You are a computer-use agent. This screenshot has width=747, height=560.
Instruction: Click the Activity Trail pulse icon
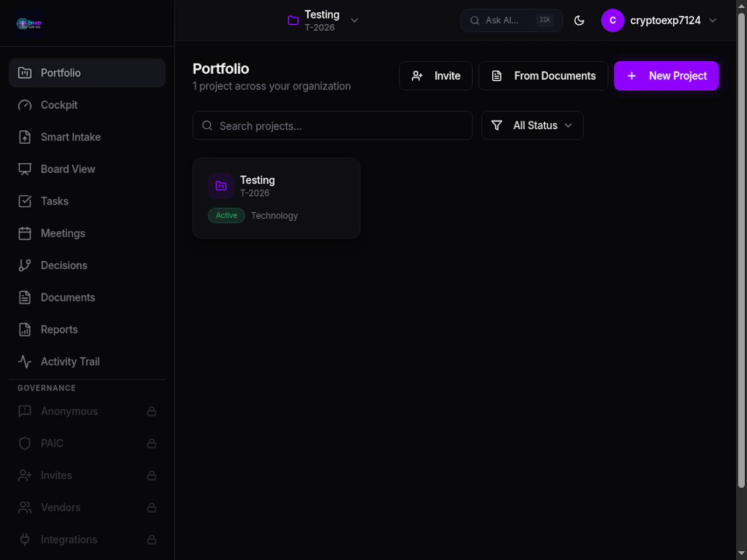coord(25,362)
